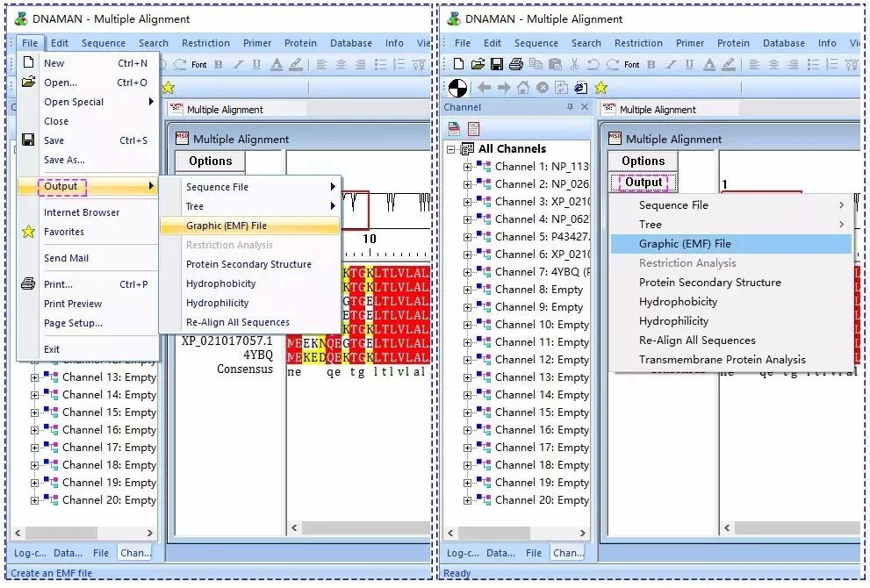870x588 pixels.
Task: Toggle Underline in the right window toolbar
Action: coord(689,64)
